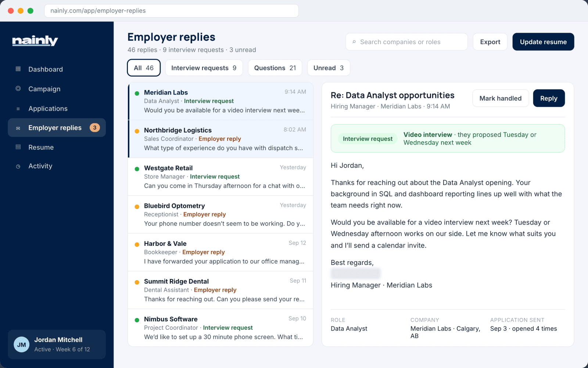The width and height of the screenshot is (588, 368).
Task: Click the Update resume button
Action: click(543, 42)
